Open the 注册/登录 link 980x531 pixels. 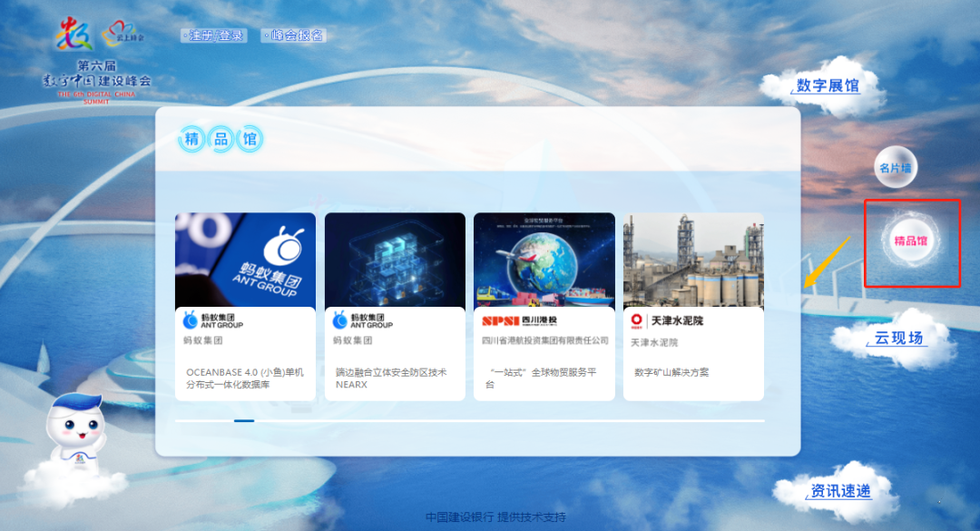pyautogui.click(x=214, y=35)
